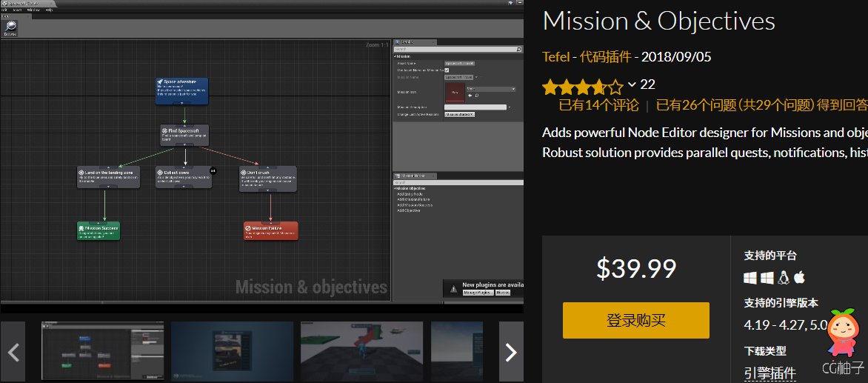Open the 已有14个评论 reviews link
This screenshot has height=383, width=868.
(x=599, y=104)
